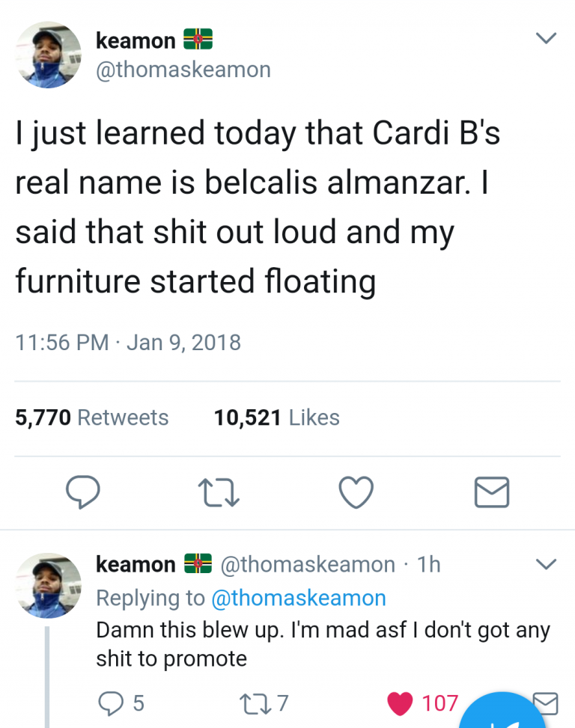This screenshot has height=728, width=575.
Task: Open keamon's avatar on the reply tweet
Action: (x=48, y=586)
